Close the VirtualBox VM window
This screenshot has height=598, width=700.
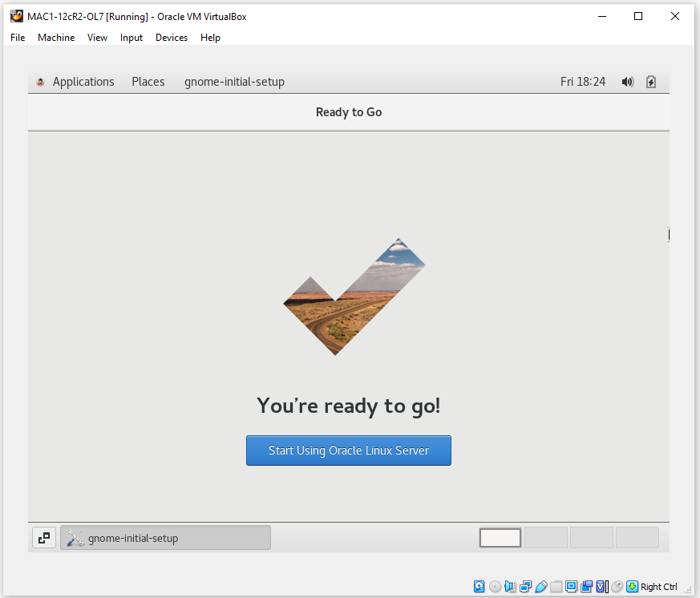675,17
